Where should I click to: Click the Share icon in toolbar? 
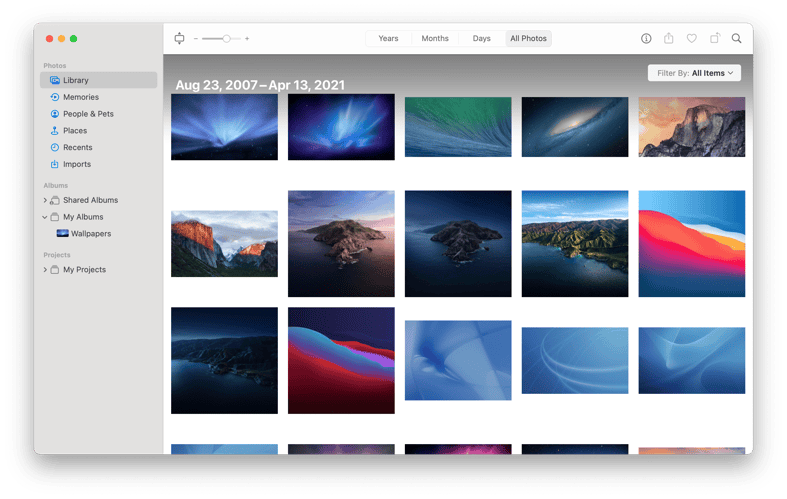pyautogui.click(x=669, y=38)
